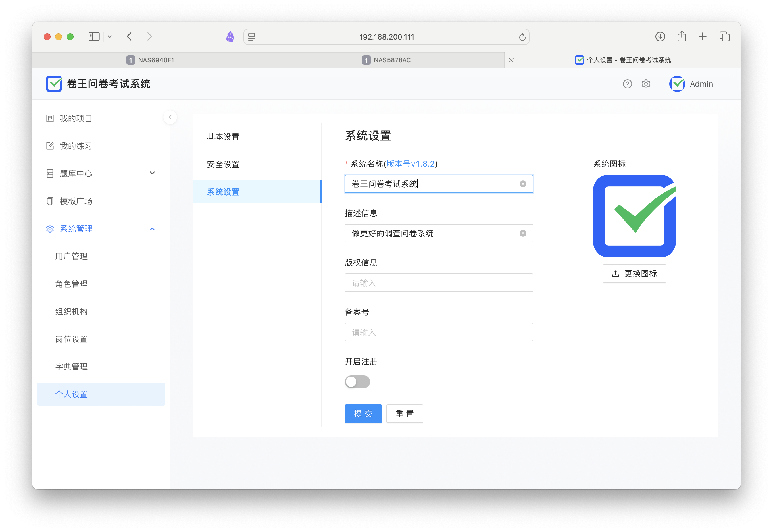The width and height of the screenshot is (773, 532).
Task: Click the 提交 submit button
Action: coord(363,414)
